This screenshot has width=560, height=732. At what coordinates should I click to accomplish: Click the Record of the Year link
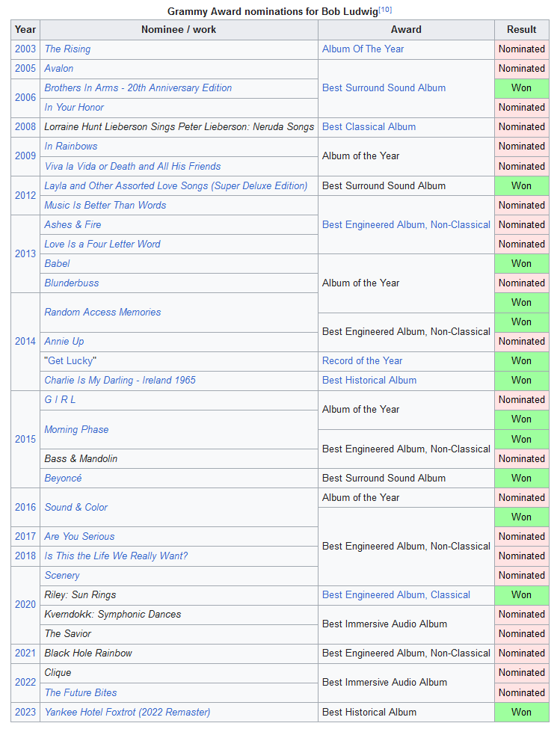click(x=362, y=361)
